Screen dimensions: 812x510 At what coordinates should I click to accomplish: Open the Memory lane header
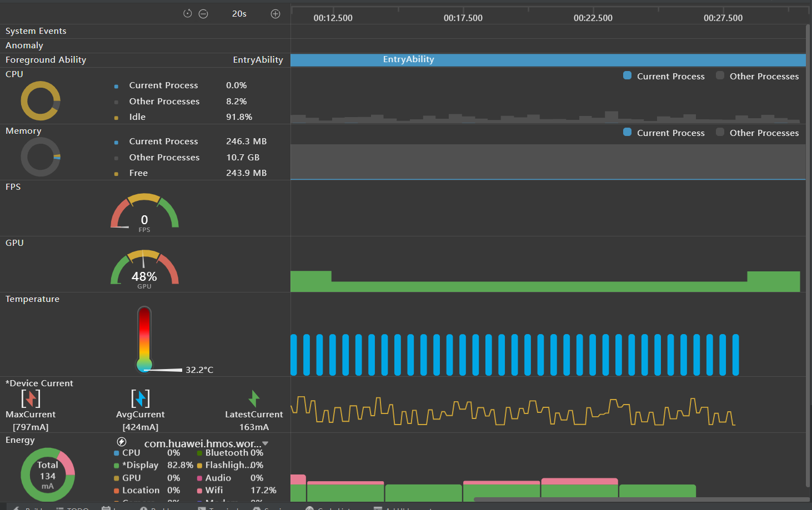[23, 131]
